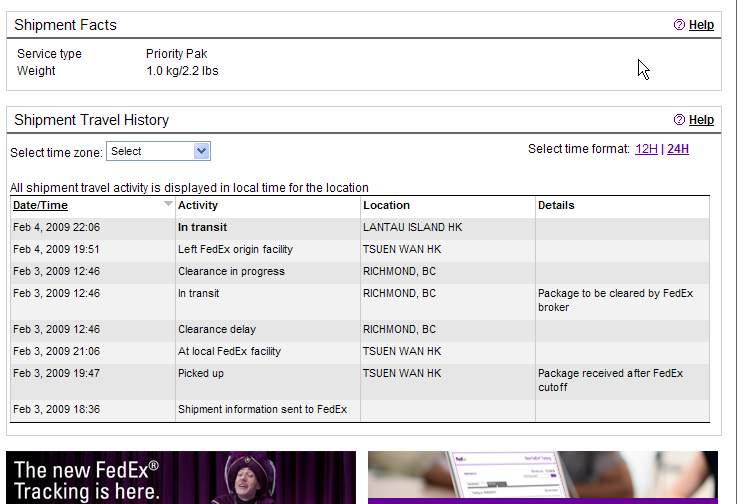The height and width of the screenshot is (504, 746).
Task: Click the Shipment Facts help question-mark icon
Action: pyautogui.click(x=679, y=25)
